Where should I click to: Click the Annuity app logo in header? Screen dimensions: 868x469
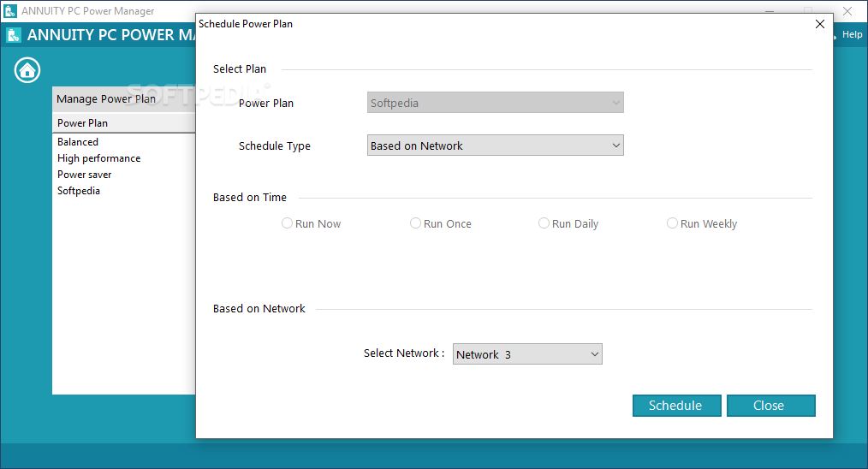tap(14, 35)
